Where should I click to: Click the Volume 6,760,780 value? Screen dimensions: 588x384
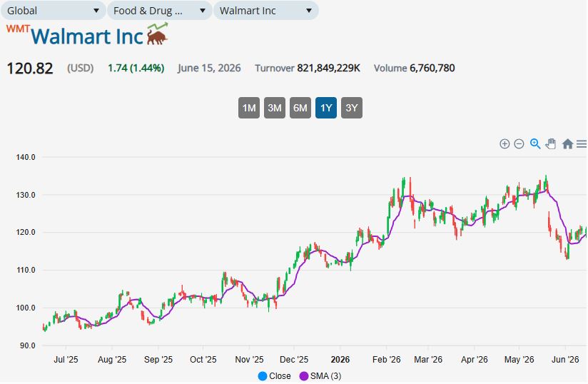(415, 69)
